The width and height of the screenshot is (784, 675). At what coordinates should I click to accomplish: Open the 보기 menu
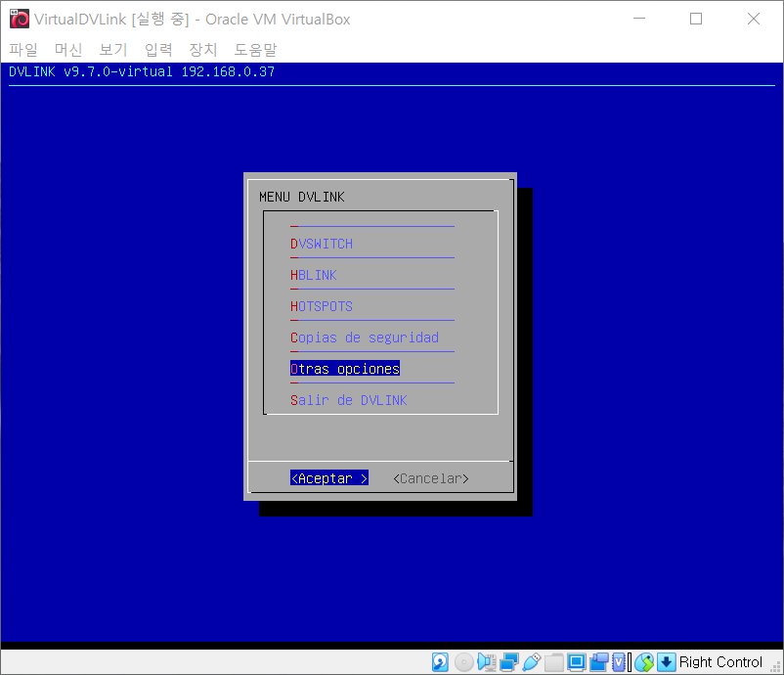pyautogui.click(x=113, y=50)
